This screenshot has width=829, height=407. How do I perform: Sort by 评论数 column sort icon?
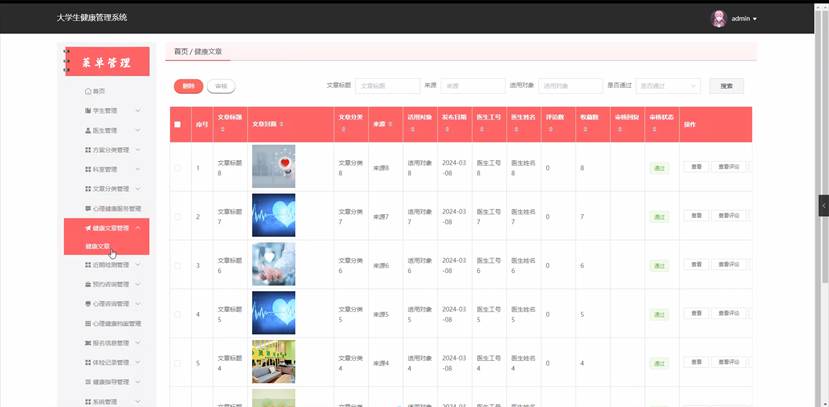coord(550,129)
